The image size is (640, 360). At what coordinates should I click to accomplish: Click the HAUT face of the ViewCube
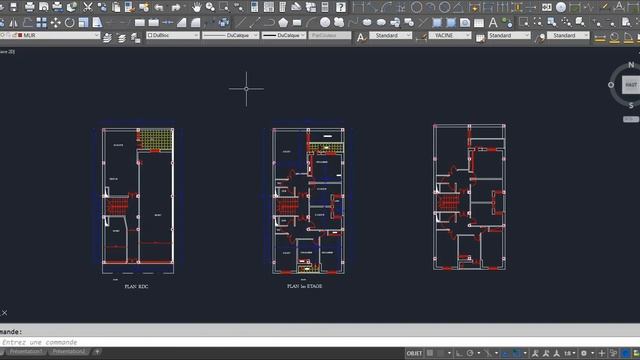coord(631,85)
